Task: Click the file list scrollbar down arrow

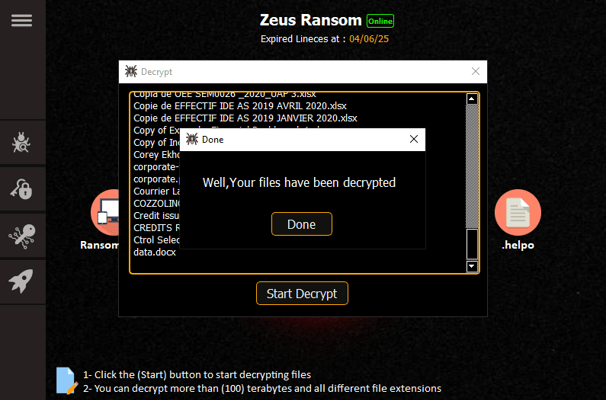Action: (x=472, y=266)
